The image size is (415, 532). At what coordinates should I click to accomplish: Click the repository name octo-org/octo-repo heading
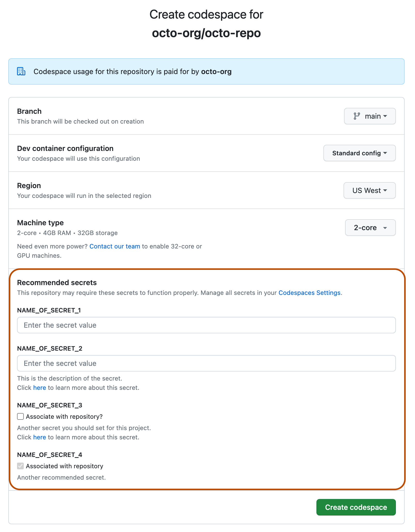(206, 33)
